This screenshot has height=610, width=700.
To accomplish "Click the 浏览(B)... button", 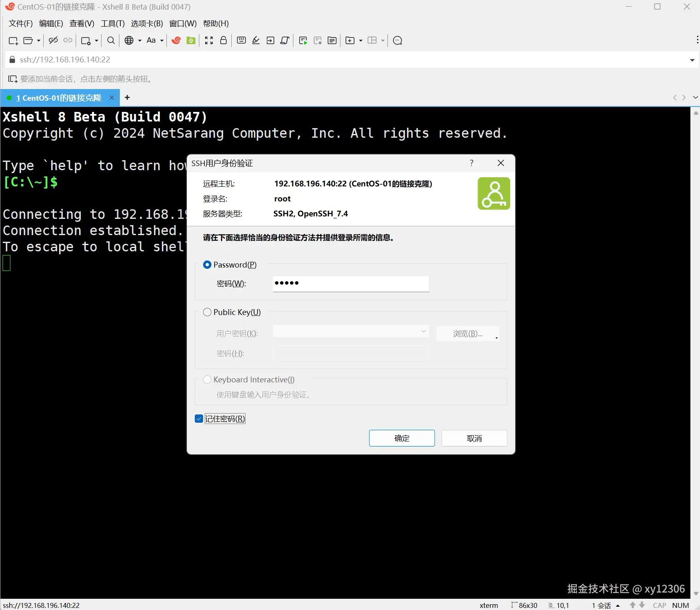I will (468, 333).
